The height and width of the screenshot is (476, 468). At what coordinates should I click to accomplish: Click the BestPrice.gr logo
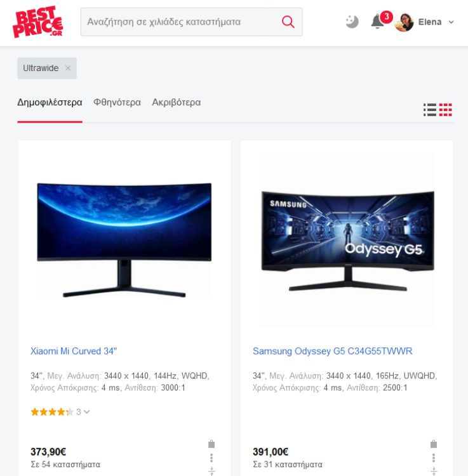click(37, 22)
